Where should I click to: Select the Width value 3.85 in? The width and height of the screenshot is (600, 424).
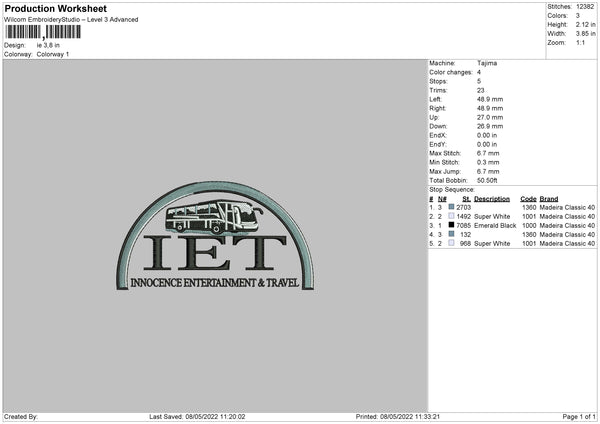tap(585, 34)
